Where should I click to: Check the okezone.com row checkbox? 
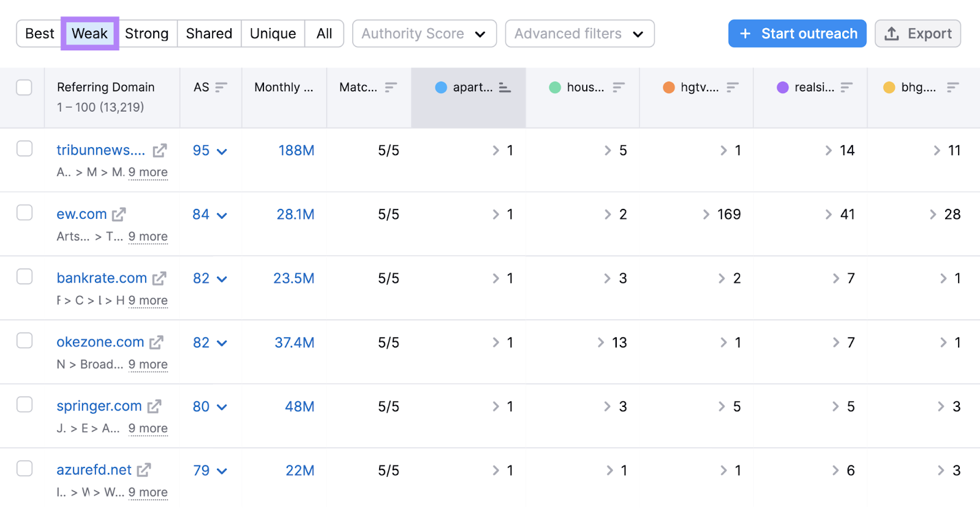click(24, 340)
